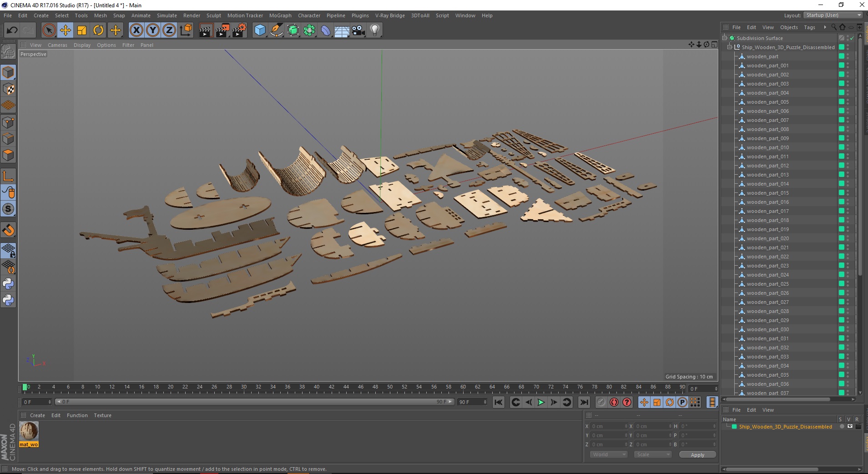Add a Subdivision Surface generator
Screen dimensions: 868x474
point(293,30)
